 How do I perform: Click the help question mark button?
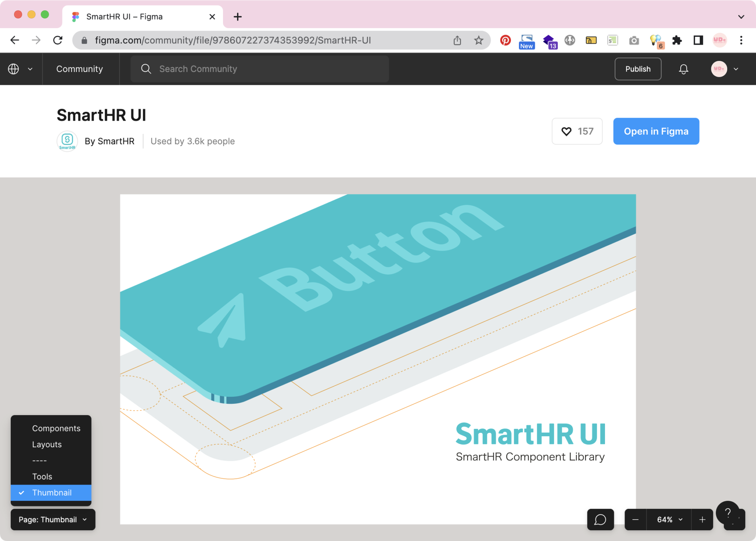(728, 513)
